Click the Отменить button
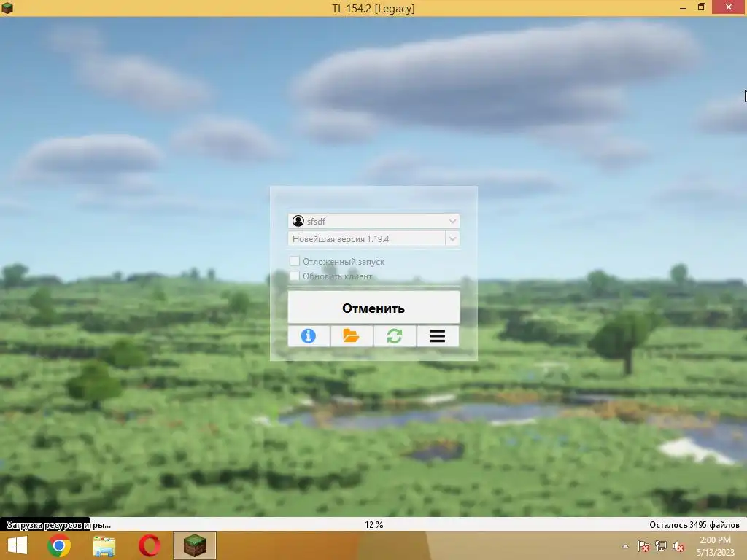 point(374,308)
